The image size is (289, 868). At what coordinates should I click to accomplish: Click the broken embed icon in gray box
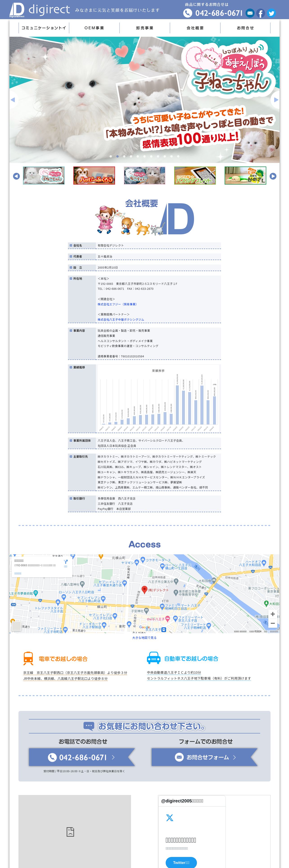pyautogui.click(x=70, y=832)
